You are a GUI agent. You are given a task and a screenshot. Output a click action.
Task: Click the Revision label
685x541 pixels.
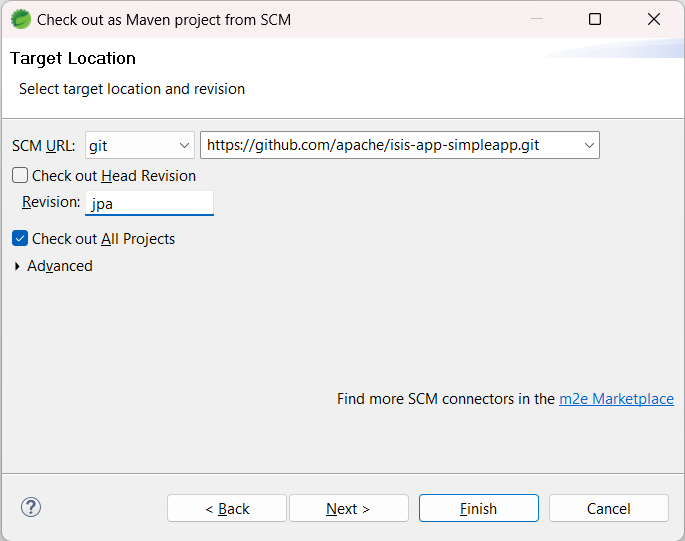click(51, 202)
